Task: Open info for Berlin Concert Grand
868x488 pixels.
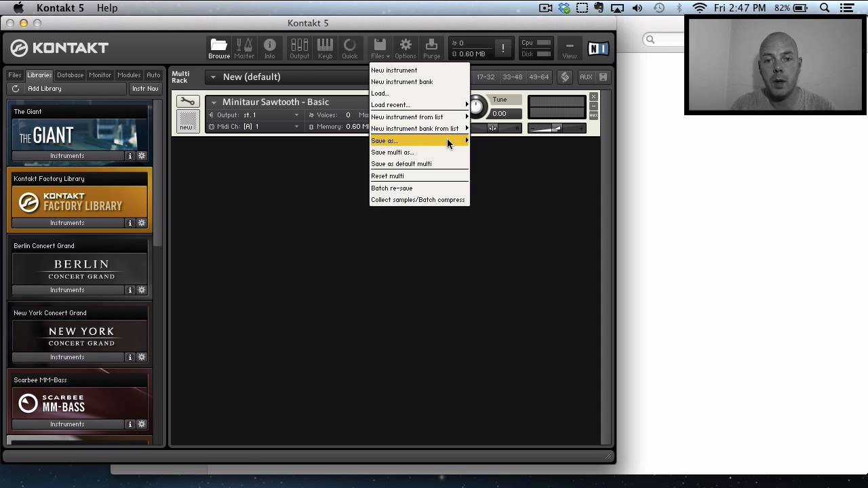Action: click(130, 290)
